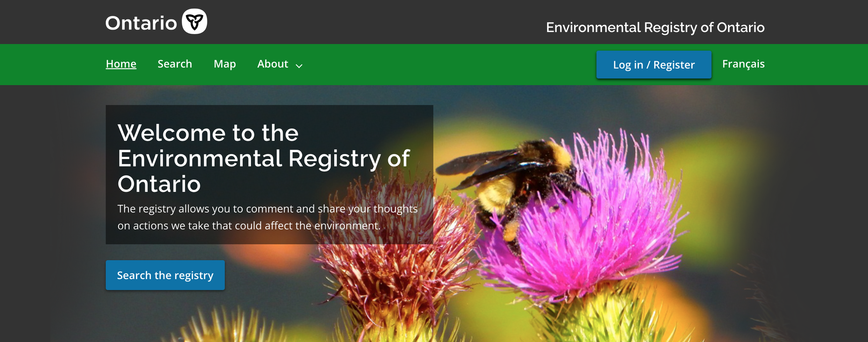Click the Ontario trillium logo icon
Image resolution: width=868 pixels, height=342 pixels.
(x=194, y=22)
